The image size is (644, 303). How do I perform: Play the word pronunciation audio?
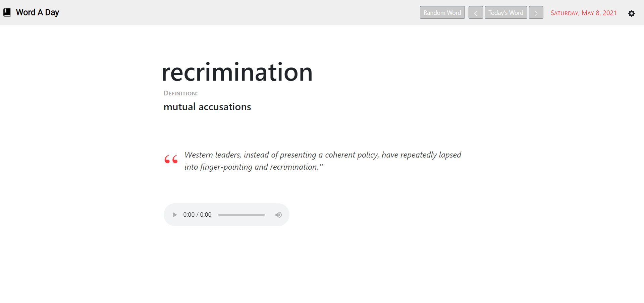(175, 215)
